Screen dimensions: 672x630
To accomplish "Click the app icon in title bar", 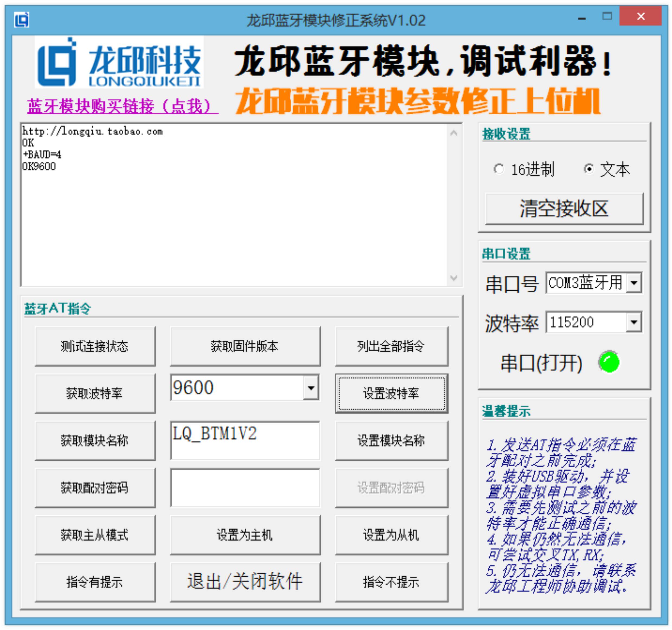I will pyautogui.click(x=22, y=20).
